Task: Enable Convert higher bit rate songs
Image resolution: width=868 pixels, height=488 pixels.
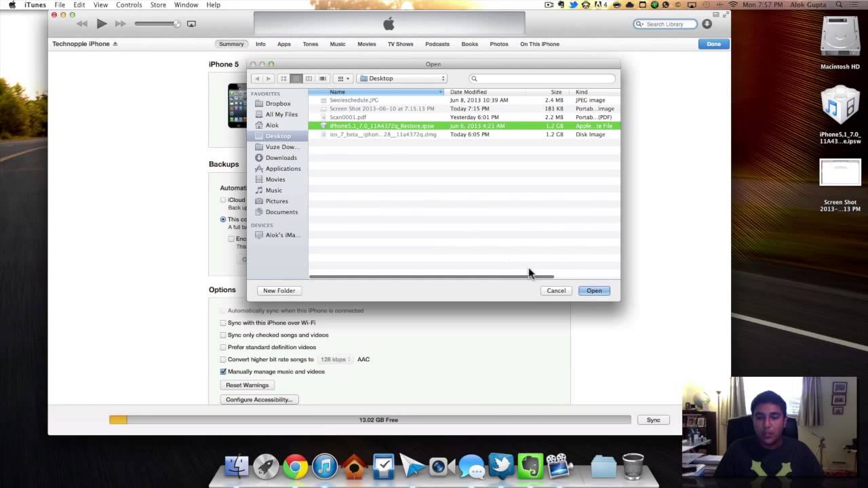Action: click(223, 360)
